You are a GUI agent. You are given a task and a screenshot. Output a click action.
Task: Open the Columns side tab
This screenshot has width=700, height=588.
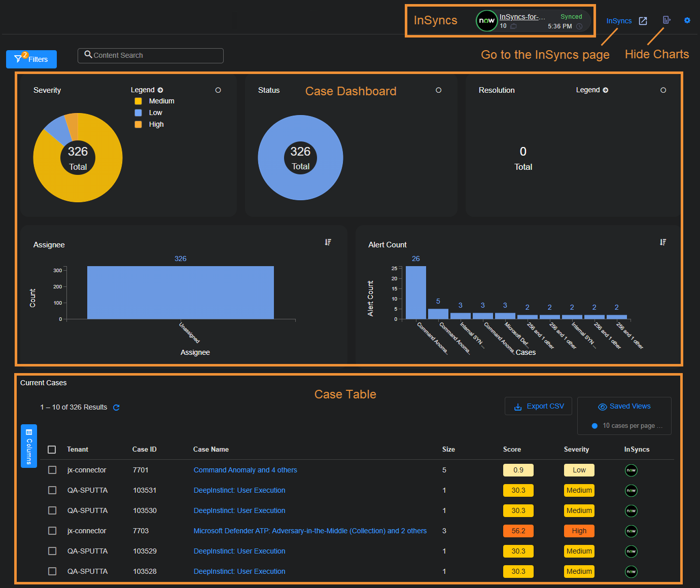(x=29, y=446)
